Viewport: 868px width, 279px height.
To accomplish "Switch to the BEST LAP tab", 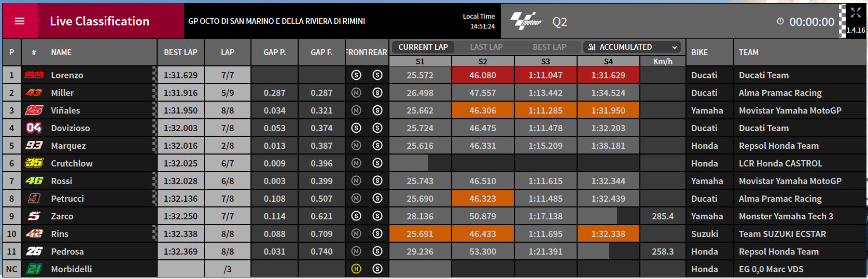I will (x=549, y=47).
